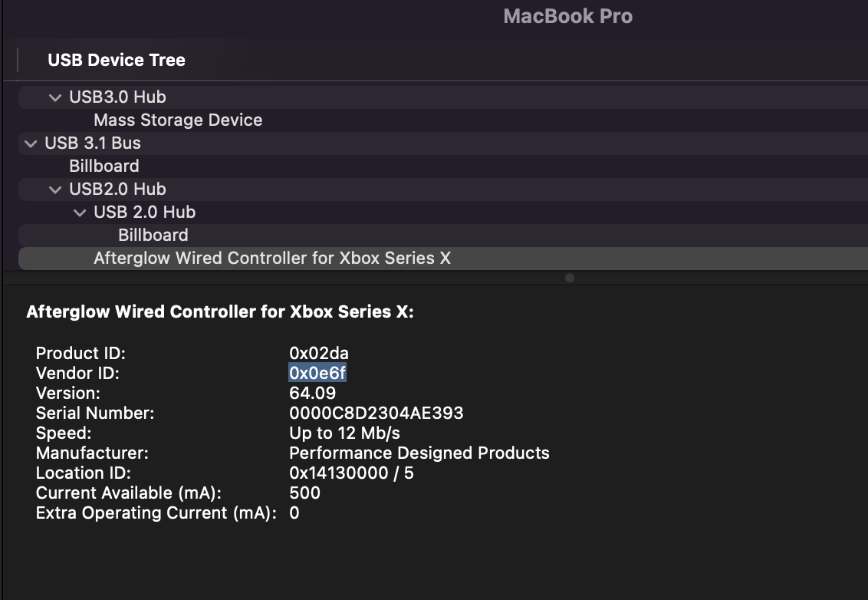
Task: Select the Product ID value 0x02da
Action: tap(318, 353)
